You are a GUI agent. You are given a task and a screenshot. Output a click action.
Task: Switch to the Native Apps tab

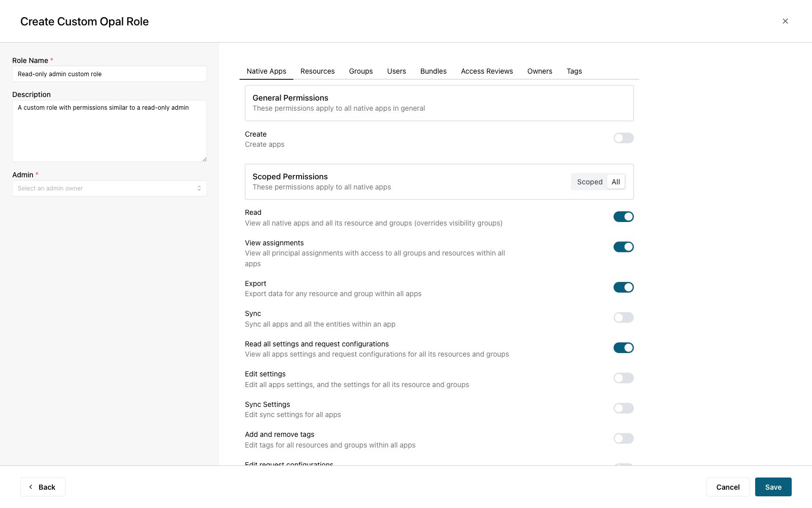pos(266,71)
